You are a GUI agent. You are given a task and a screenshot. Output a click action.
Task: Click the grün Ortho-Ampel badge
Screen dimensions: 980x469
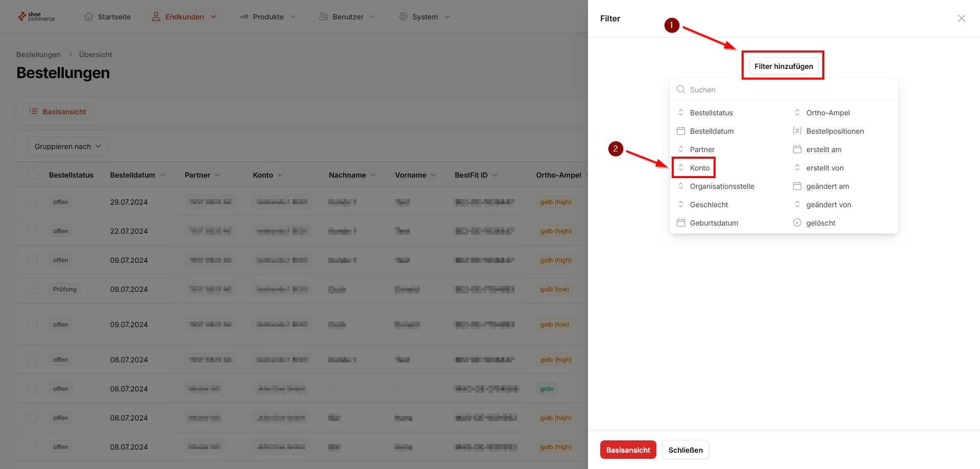coord(547,388)
